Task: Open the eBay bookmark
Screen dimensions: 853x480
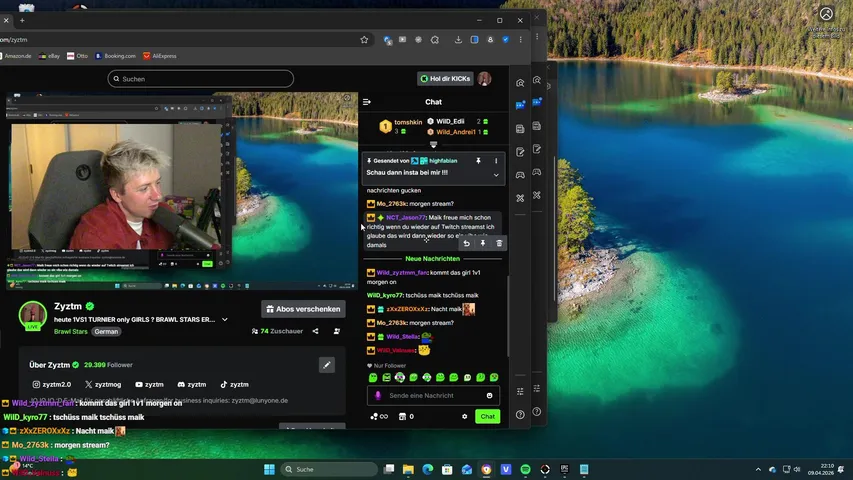Action: point(49,56)
